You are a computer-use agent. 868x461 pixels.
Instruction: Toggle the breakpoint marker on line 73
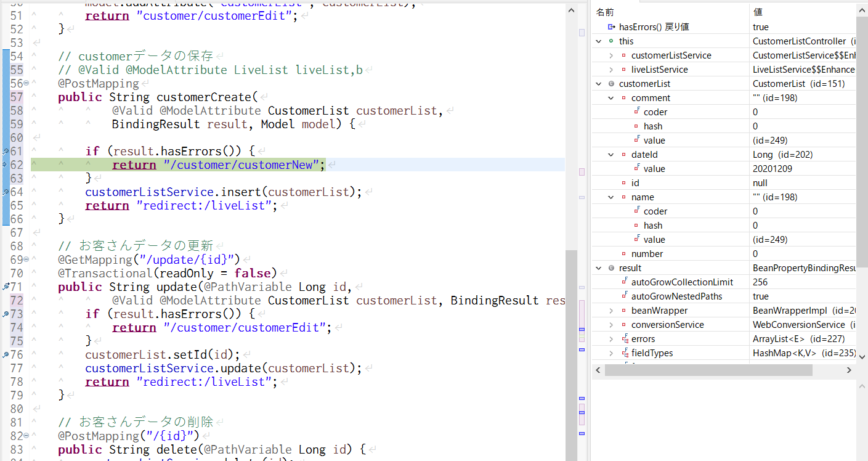(6, 314)
